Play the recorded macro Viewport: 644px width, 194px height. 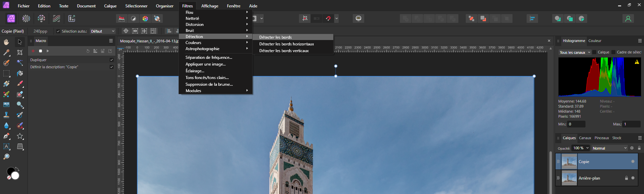point(48,51)
